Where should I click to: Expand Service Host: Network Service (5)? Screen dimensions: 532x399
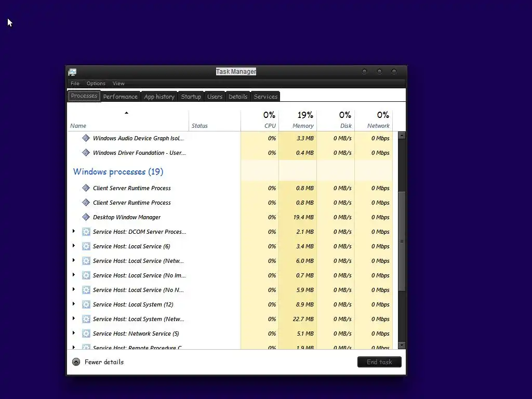(74, 333)
